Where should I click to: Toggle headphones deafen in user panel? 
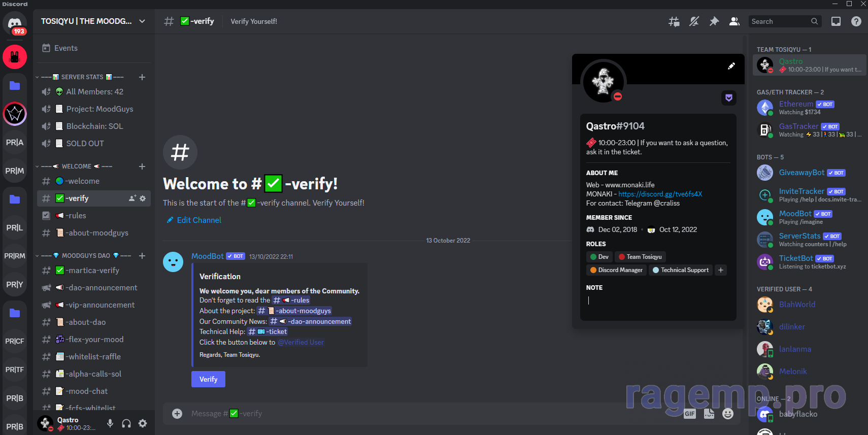click(x=126, y=423)
